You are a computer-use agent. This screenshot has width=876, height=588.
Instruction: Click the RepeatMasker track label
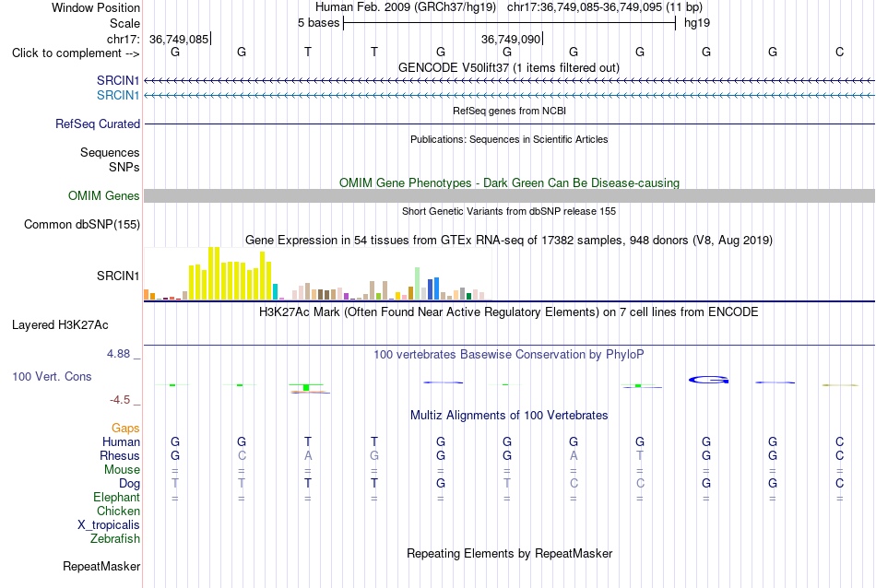pos(101,566)
